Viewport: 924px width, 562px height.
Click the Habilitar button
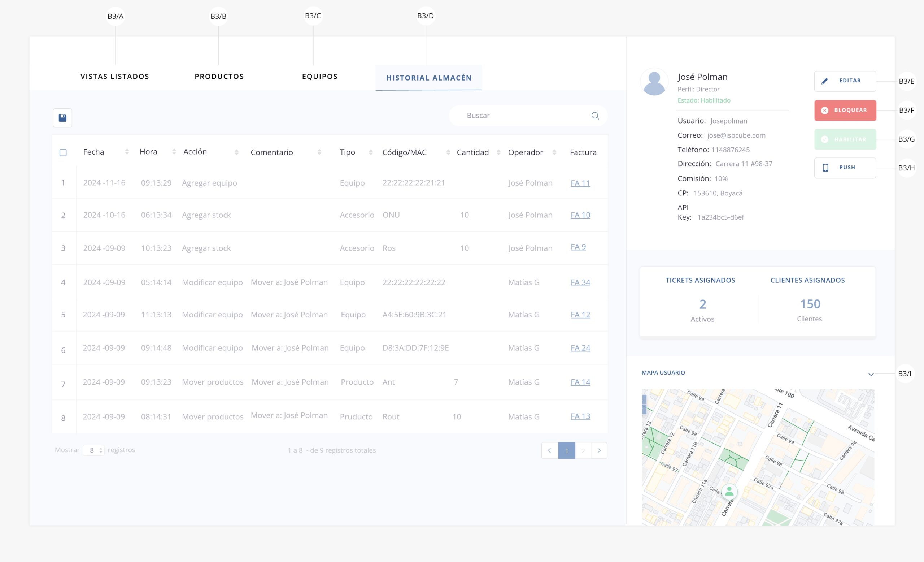coord(845,139)
